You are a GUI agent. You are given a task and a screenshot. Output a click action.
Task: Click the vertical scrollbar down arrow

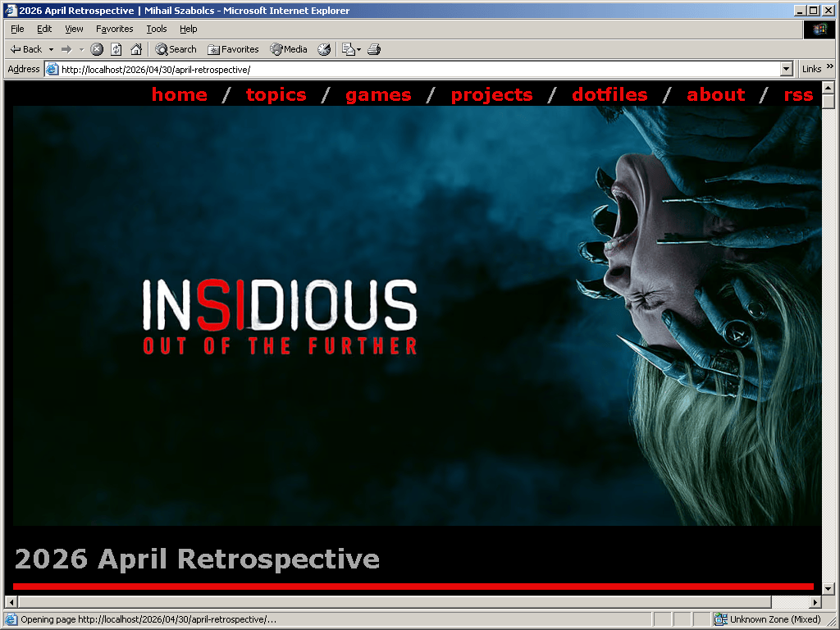[x=829, y=589]
